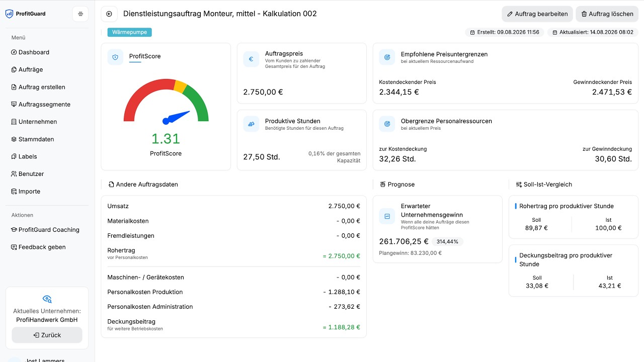644x362 pixels.
Task: Go back using the arrow button
Action: click(x=109, y=14)
